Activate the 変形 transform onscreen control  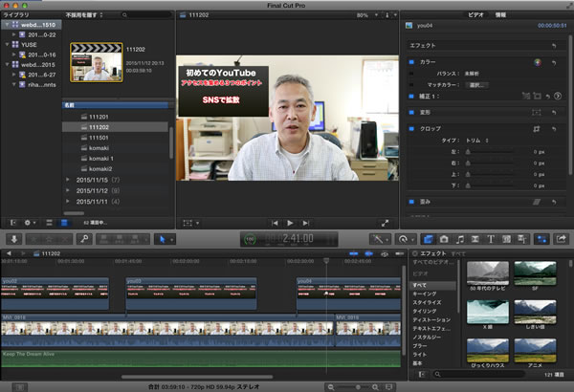point(537,113)
